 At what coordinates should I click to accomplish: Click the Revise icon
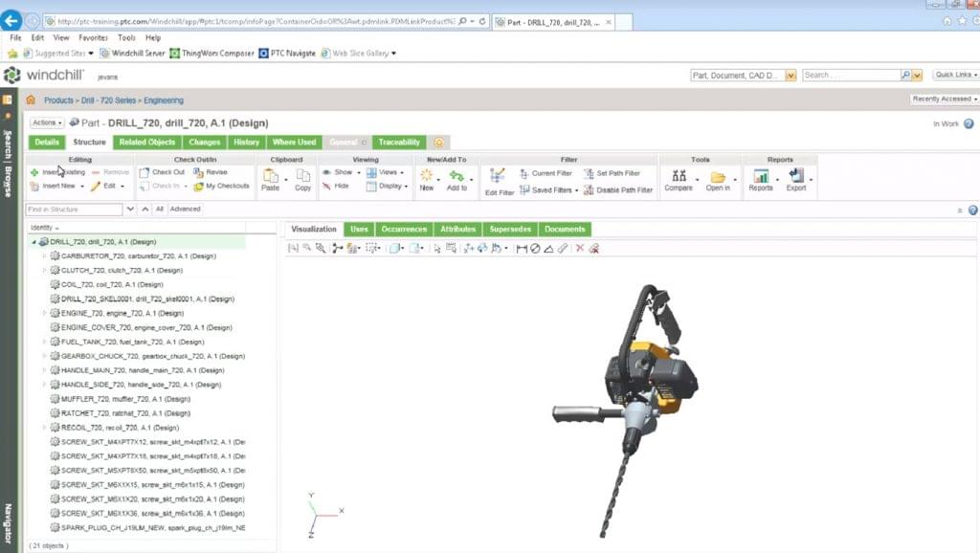(x=198, y=172)
